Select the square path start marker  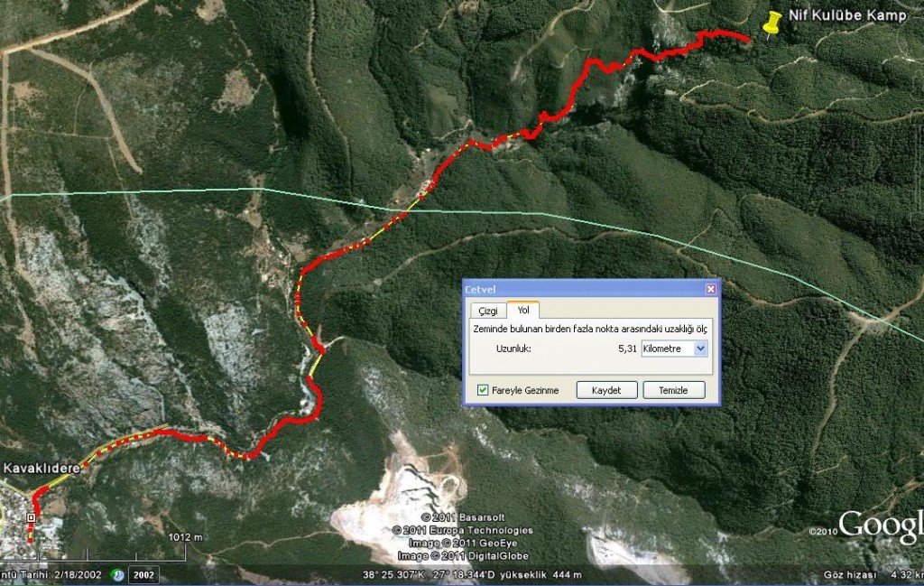pyautogui.click(x=31, y=517)
